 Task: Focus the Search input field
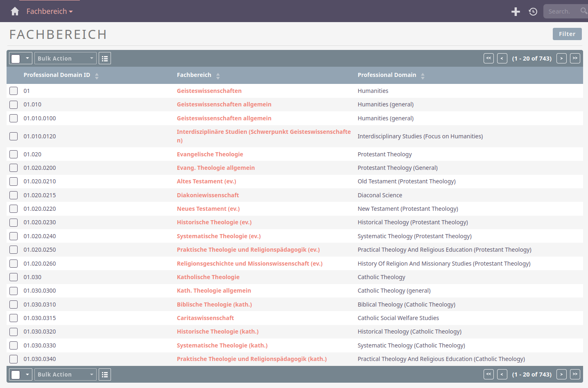click(560, 11)
